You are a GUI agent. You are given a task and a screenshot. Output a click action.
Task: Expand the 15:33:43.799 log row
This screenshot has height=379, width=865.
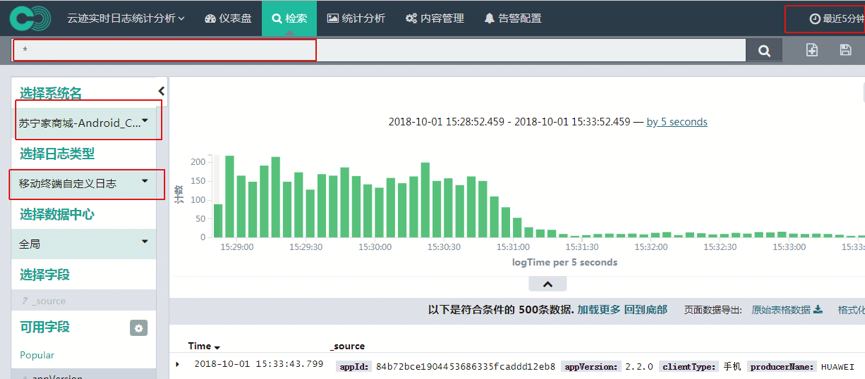coord(178,364)
